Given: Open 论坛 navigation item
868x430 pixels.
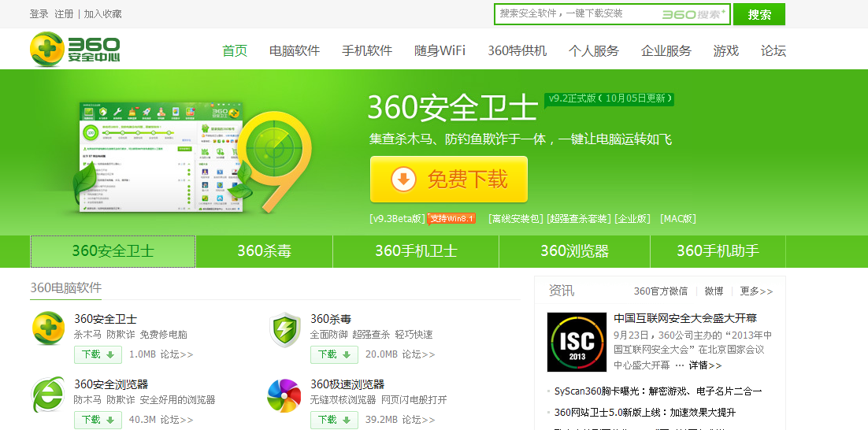Looking at the screenshot, I should tap(773, 51).
